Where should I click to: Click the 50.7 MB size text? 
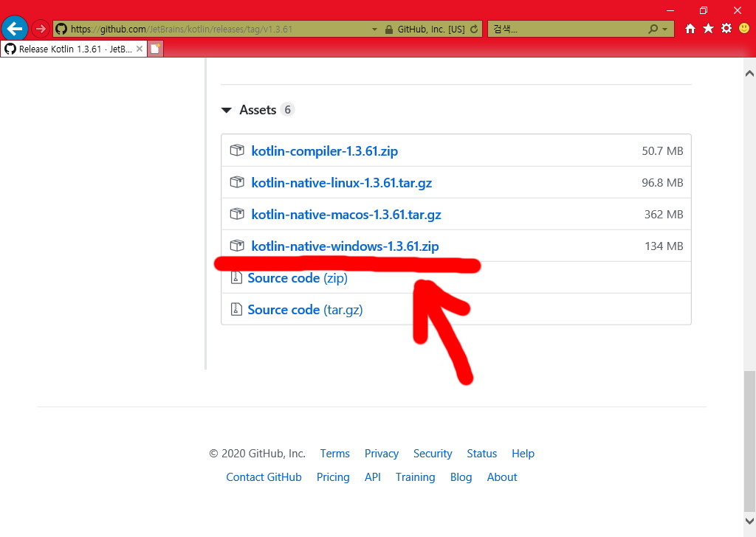(662, 150)
